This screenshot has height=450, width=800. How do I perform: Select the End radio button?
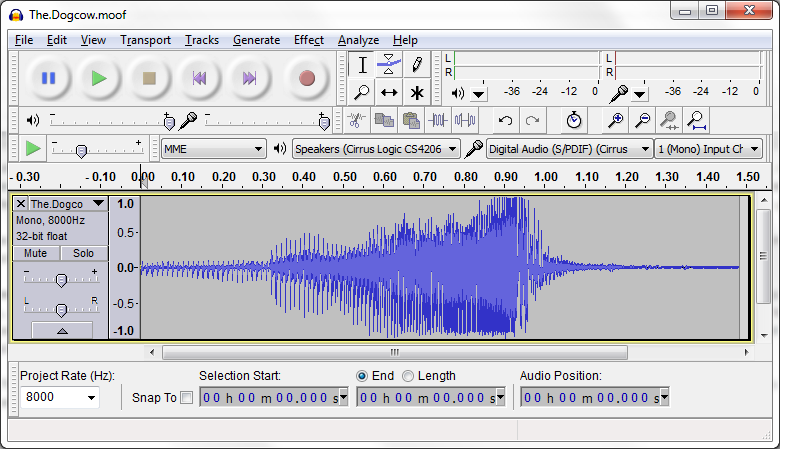(362, 376)
